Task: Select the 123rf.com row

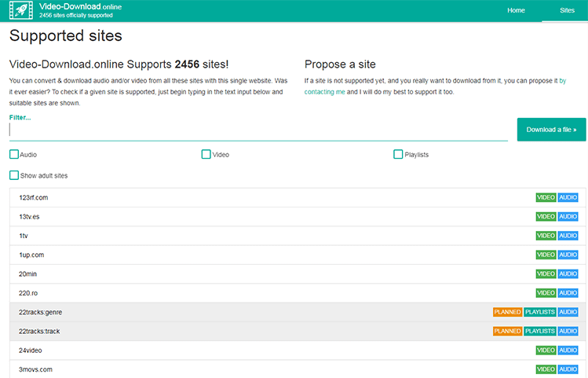Action: [x=298, y=197]
